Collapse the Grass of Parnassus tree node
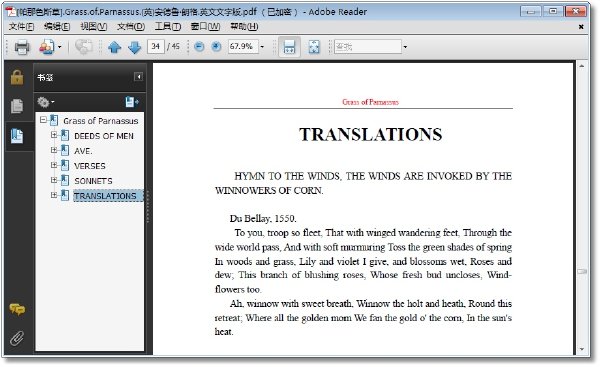Image resolution: width=600 pixels, height=367 pixels. point(43,120)
